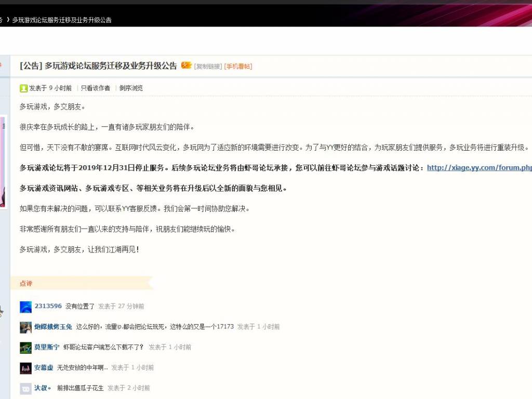Click the post time 发表于 9 小时前

tap(50, 88)
